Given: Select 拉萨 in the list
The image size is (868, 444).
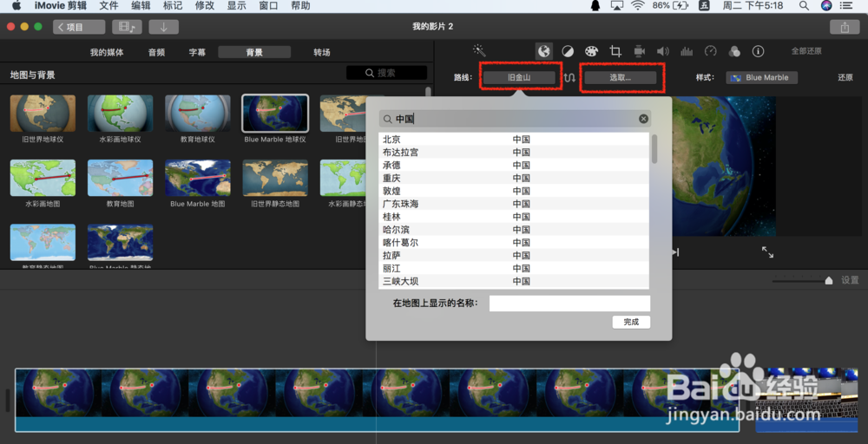Looking at the screenshot, I should point(514,256).
